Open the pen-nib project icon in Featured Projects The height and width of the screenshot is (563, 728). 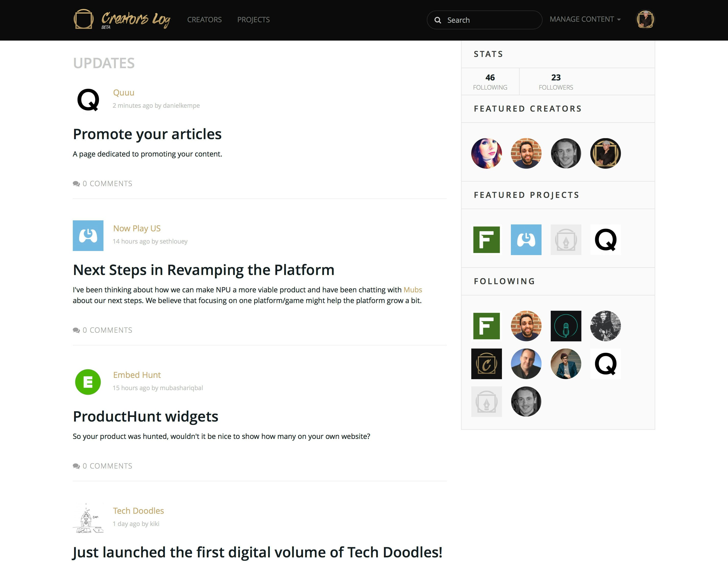[x=566, y=239]
